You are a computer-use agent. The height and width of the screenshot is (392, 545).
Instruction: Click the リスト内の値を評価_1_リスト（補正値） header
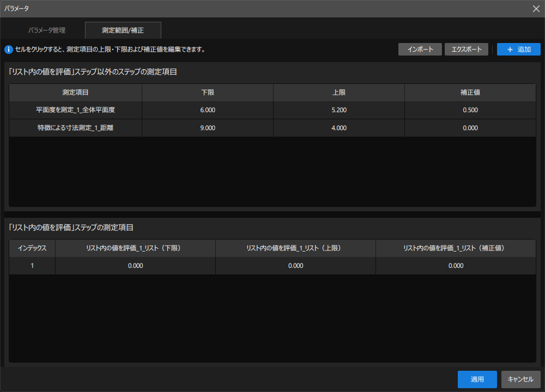[x=456, y=248]
